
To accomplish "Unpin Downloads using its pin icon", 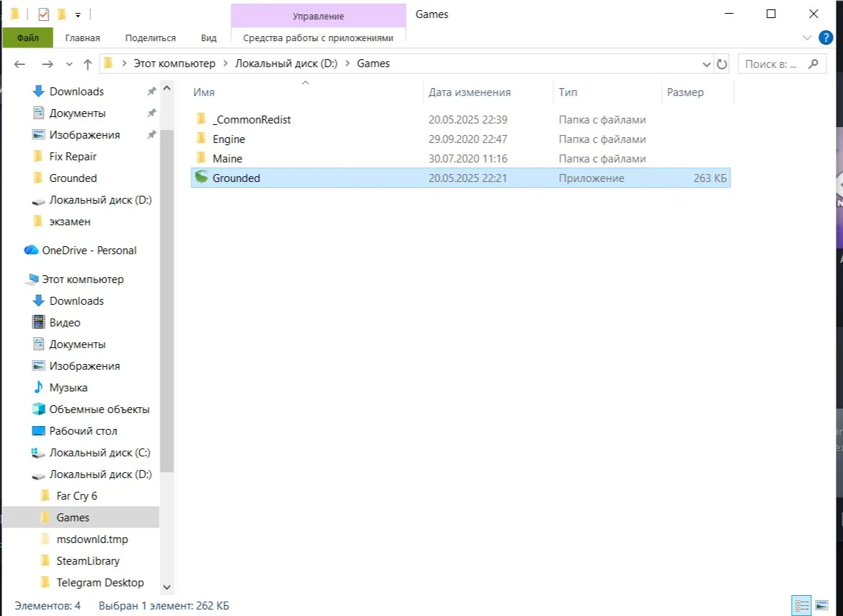I will click(x=152, y=92).
